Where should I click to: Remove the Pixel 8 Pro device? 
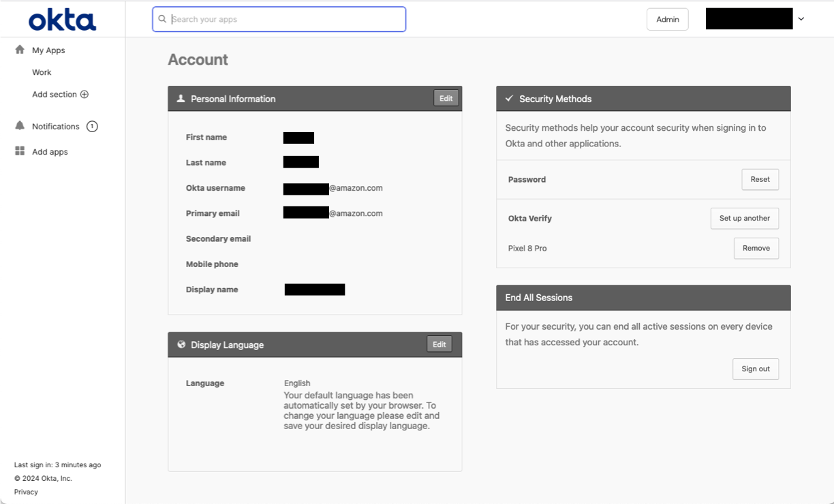756,248
